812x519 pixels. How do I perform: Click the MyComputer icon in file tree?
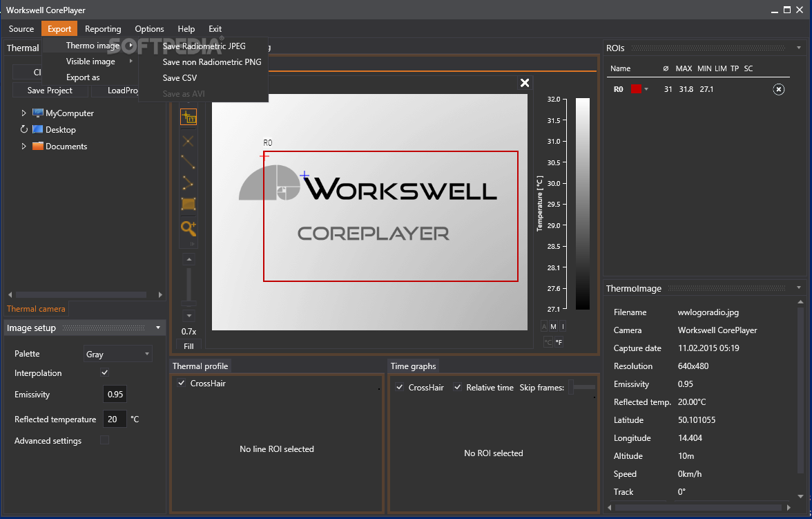[38, 113]
